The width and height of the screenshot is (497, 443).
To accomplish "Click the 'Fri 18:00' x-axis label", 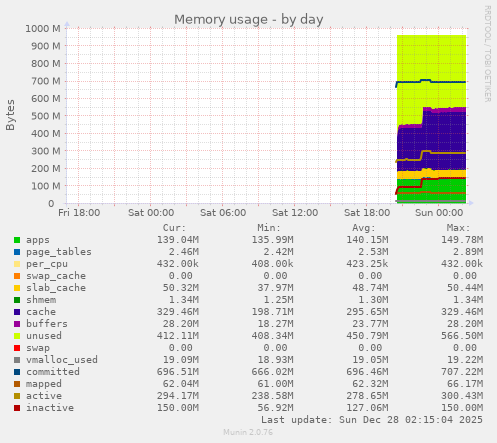I will pos(79,213).
